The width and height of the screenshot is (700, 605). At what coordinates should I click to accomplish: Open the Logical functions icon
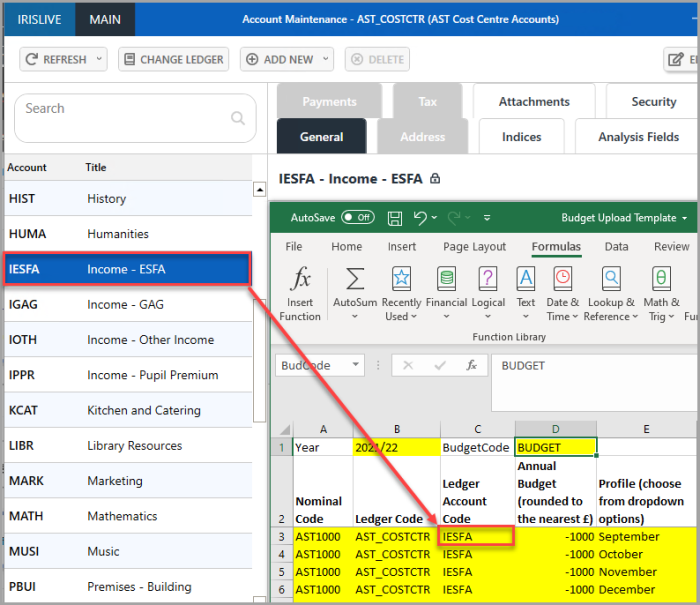488,279
